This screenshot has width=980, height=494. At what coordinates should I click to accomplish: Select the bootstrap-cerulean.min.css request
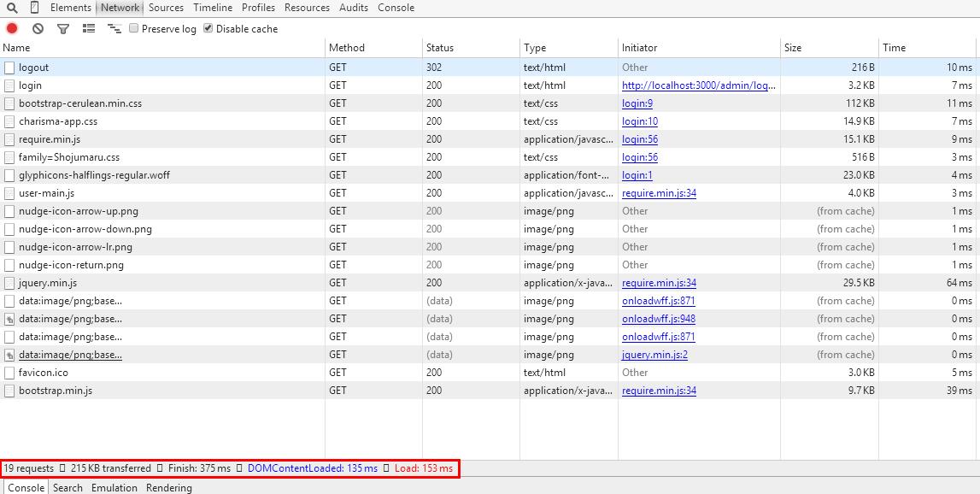[x=80, y=103]
